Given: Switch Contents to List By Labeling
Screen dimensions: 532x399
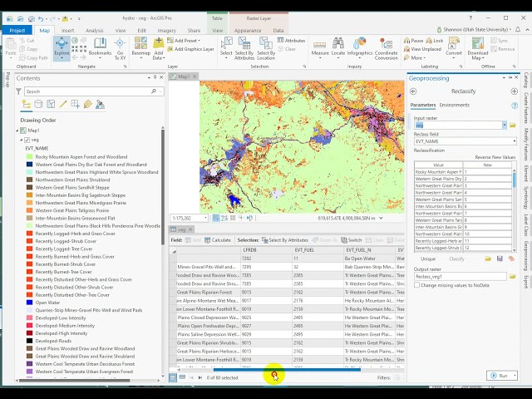Looking at the screenshot, I should [x=87, y=104].
